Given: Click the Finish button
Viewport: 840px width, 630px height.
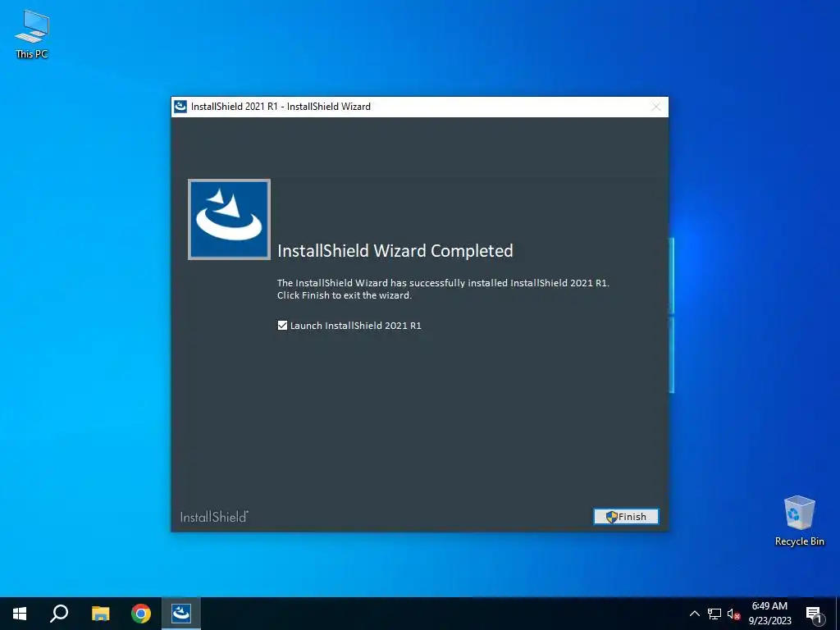Looking at the screenshot, I should click(x=626, y=517).
